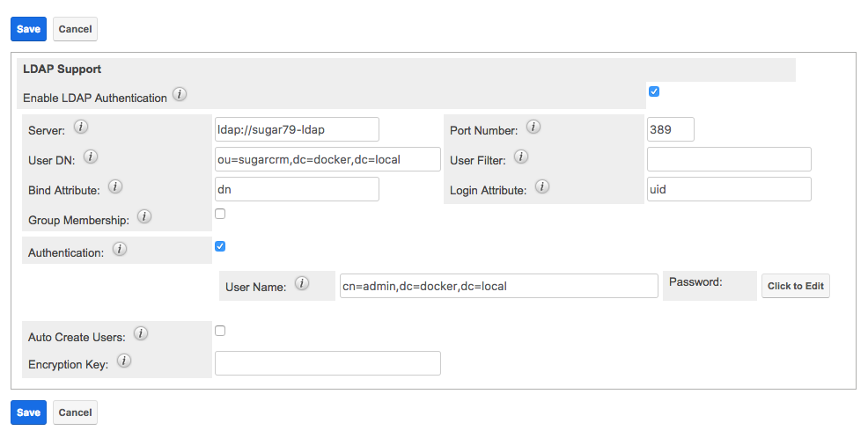Viewport: 868px width, 445px height.
Task: View help icon beside User DN
Action: [x=91, y=157]
